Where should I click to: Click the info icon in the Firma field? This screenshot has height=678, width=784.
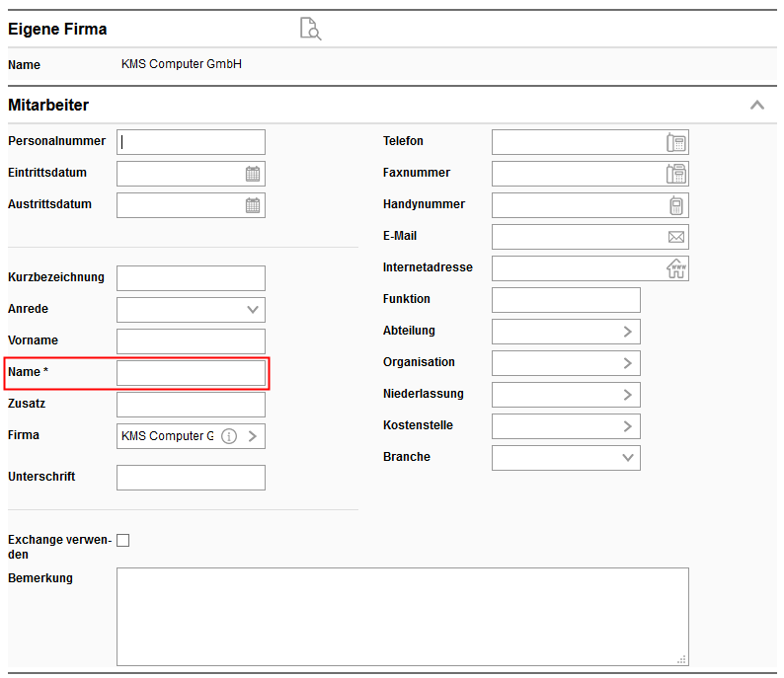point(229,436)
